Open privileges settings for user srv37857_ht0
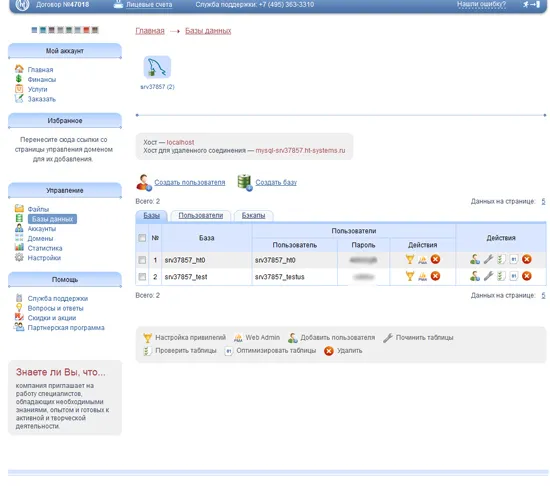The image size is (550, 486). tap(410, 259)
